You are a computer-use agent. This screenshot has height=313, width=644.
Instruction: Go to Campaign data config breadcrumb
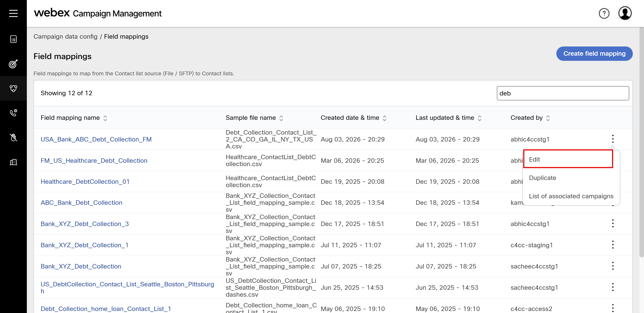66,36
